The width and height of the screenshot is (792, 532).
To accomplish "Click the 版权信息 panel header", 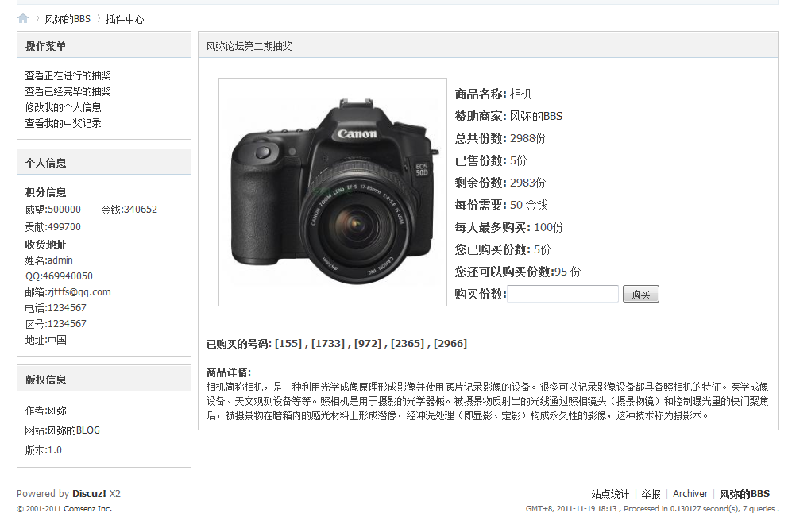I will point(104,380).
